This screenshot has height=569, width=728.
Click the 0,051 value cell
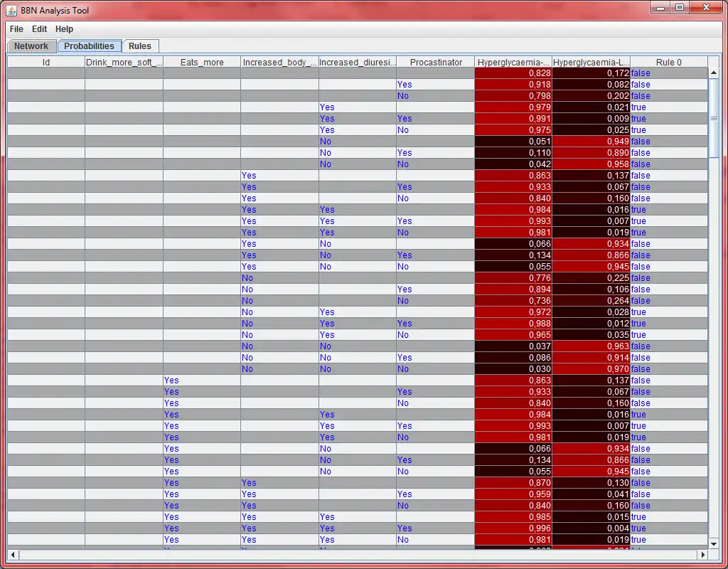pos(513,142)
